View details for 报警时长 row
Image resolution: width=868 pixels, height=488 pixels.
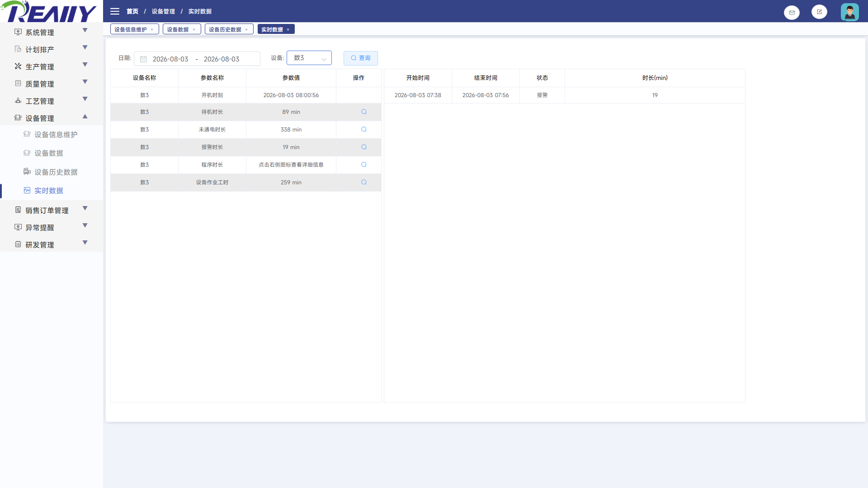(364, 147)
